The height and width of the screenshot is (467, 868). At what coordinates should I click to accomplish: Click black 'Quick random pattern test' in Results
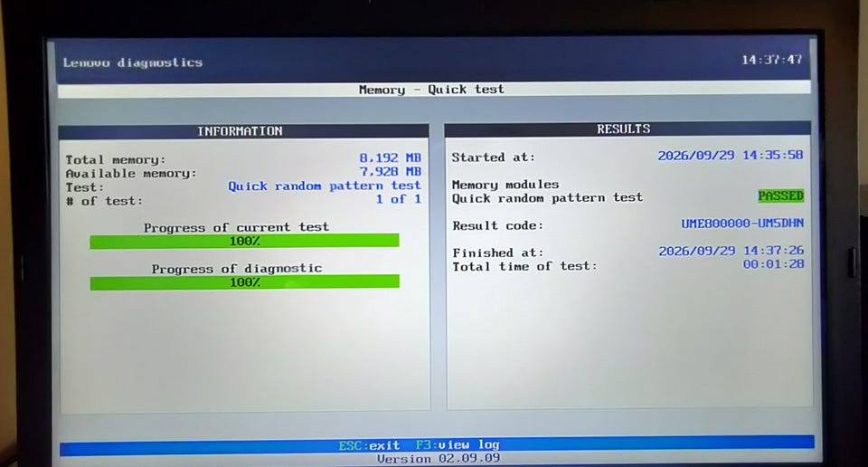pyautogui.click(x=548, y=198)
